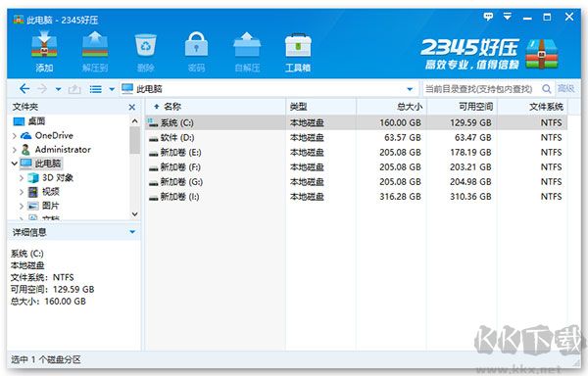Close the 文件夹 folder panel
Image resolution: width=588 pixels, height=376 pixels.
click(132, 107)
